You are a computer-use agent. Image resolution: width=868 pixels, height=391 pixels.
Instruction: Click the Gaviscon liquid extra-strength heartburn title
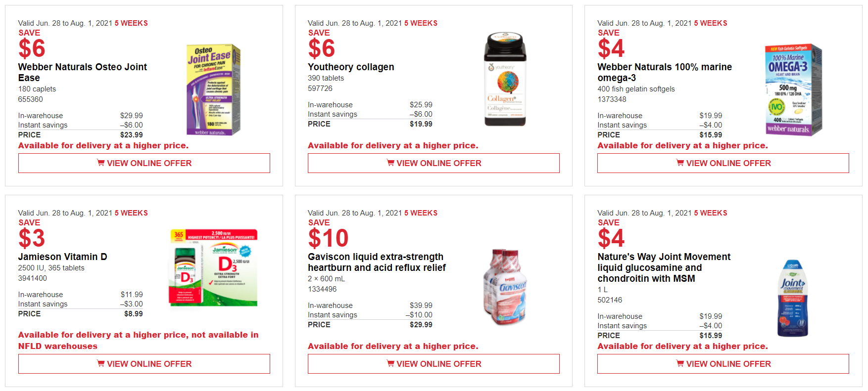[377, 262]
